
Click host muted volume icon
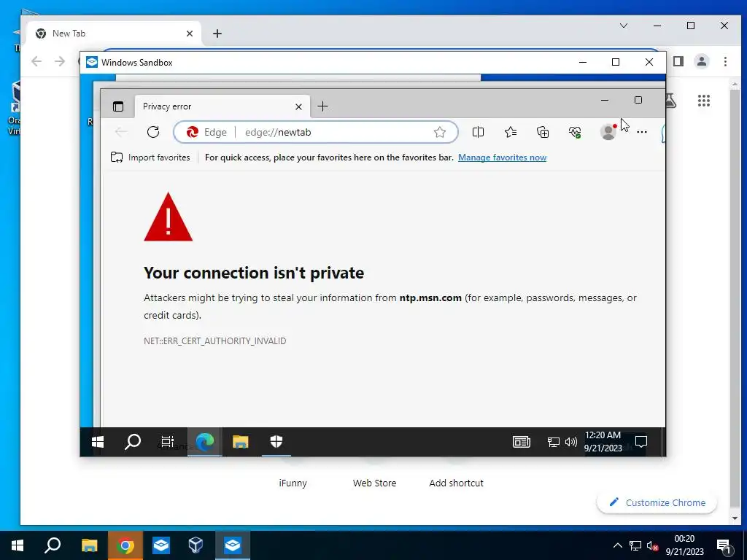click(x=652, y=545)
